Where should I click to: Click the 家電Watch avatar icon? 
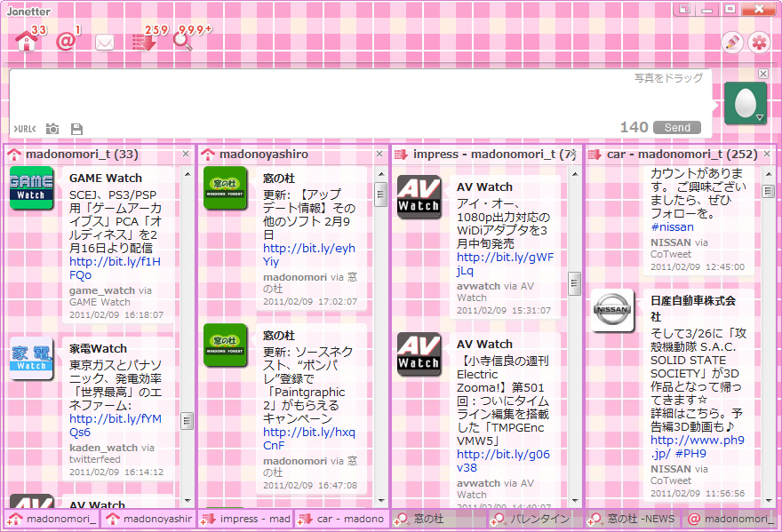[31, 359]
